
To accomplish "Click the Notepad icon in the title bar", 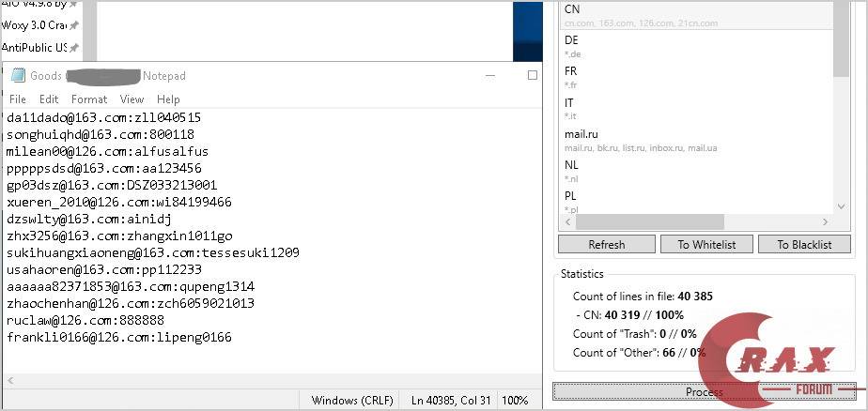I will (x=18, y=76).
